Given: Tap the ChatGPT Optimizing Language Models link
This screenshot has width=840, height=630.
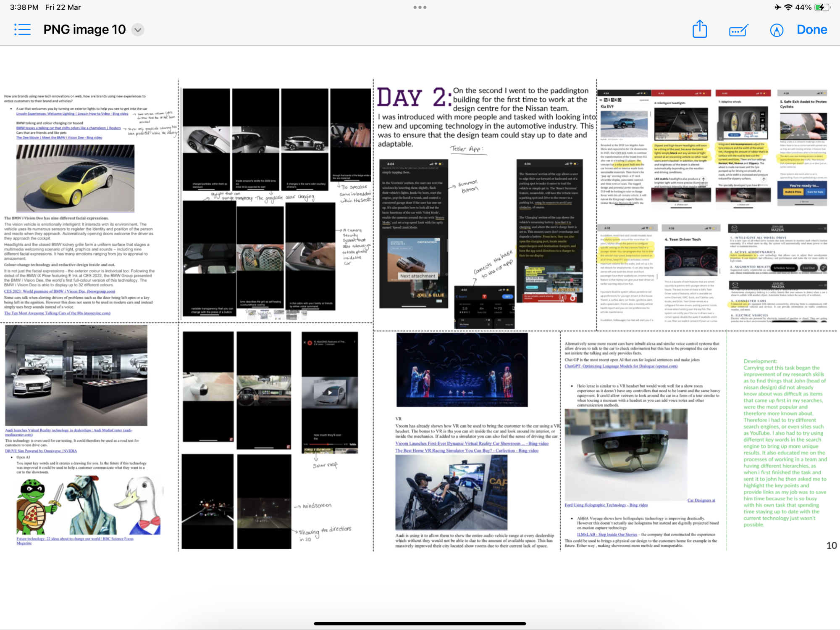Looking at the screenshot, I should [x=621, y=366].
